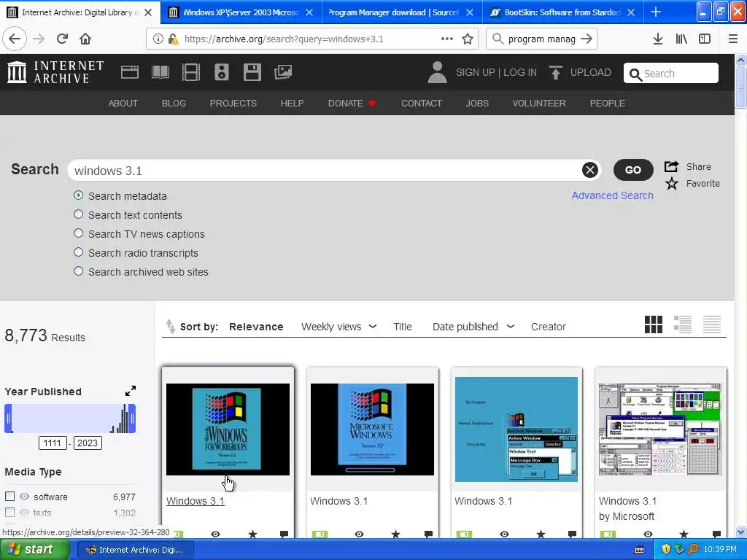This screenshot has height=560, width=747.
Task: Open a new browser tab
Action: coord(656,12)
